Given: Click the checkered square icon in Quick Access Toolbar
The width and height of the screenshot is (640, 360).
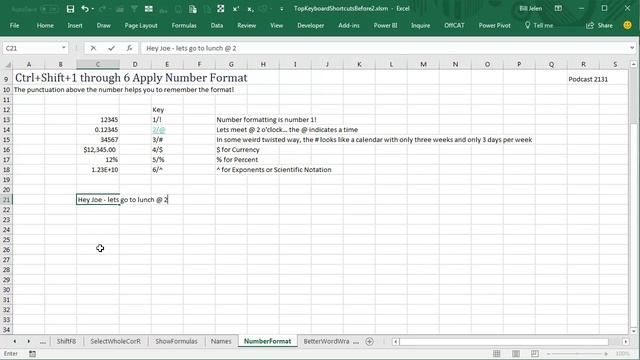Looking at the screenshot, I should pyautogui.click(x=220, y=9).
